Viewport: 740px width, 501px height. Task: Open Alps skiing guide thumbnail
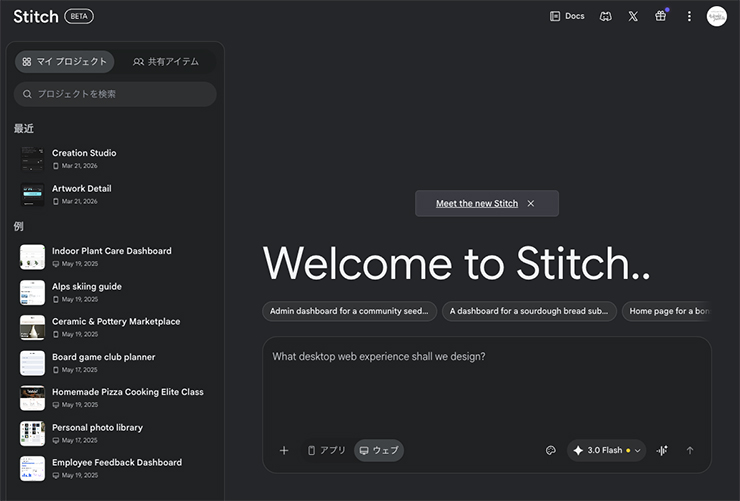pos(32,292)
